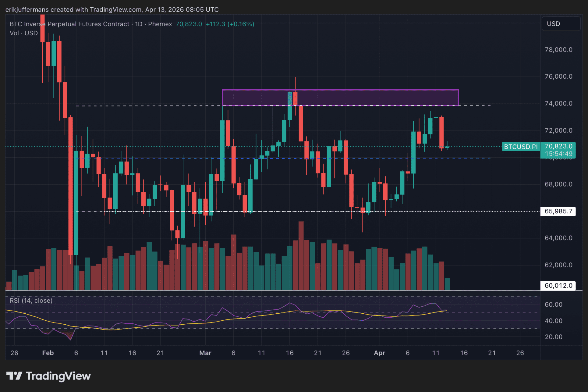588x392 pixels.
Task: Click the current price 70,823.0 badge
Action: (x=558, y=147)
